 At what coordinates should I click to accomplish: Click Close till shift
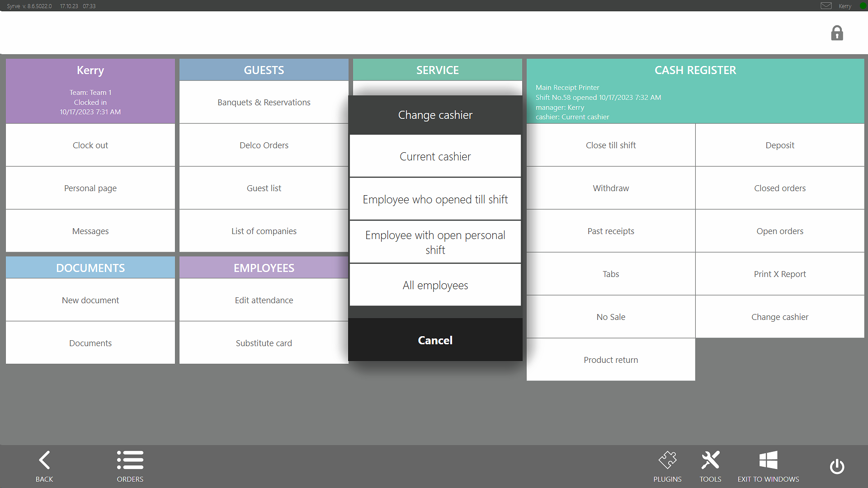tap(611, 145)
